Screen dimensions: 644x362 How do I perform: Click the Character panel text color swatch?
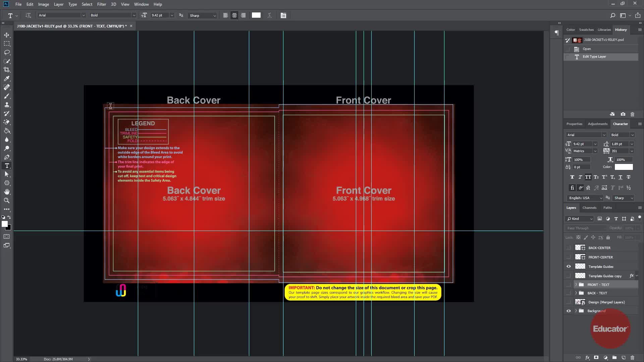(x=623, y=167)
